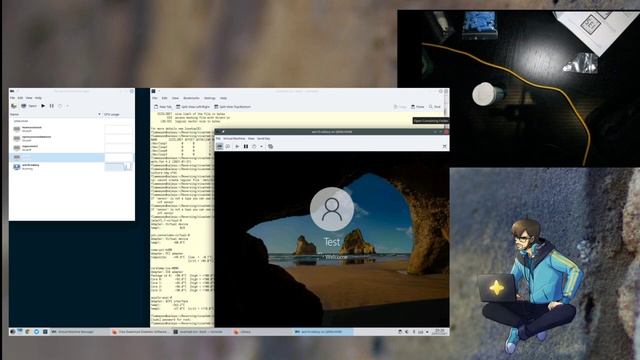Click Open button in Virtual Machine Manager toolbar
Screen dimensions: 640x360
(29, 106)
